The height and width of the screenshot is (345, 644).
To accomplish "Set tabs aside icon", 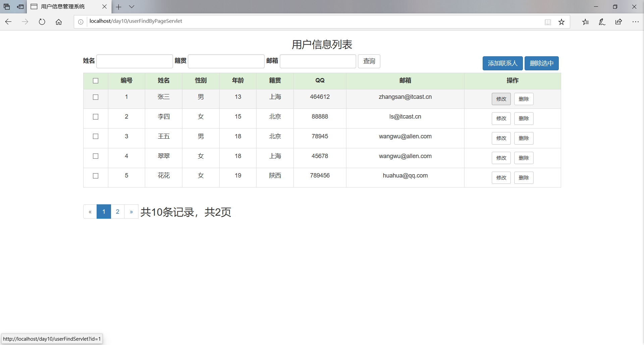I will pyautogui.click(x=20, y=7).
